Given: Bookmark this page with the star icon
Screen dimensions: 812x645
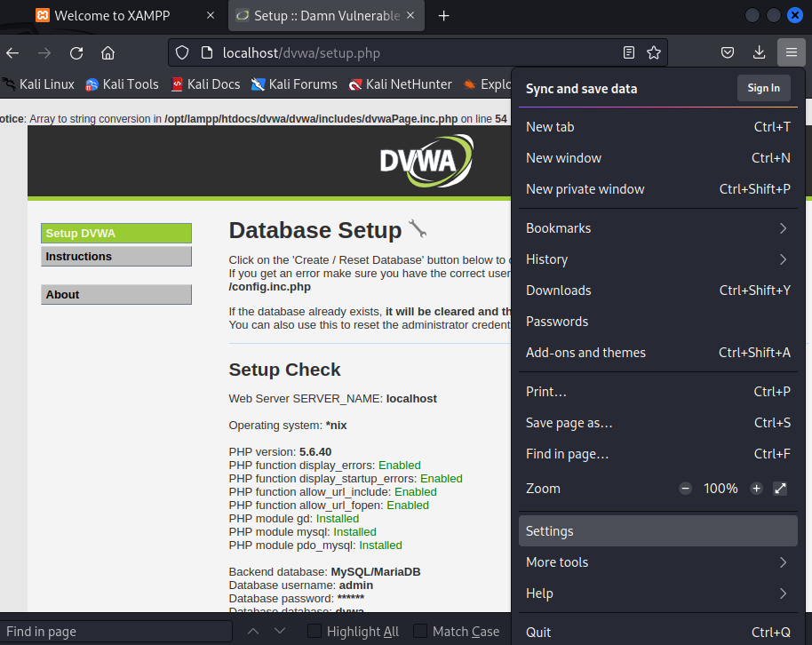Looking at the screenshot, I should coord(654,52).
